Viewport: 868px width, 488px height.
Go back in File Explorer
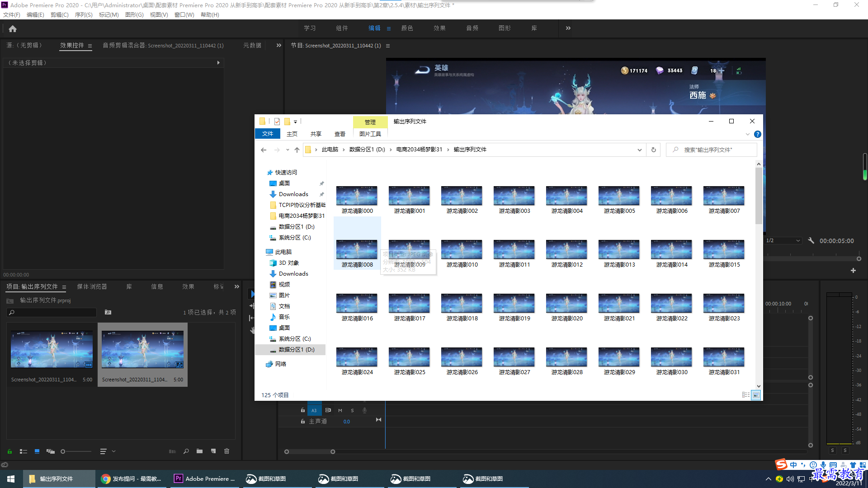point(264,150)
